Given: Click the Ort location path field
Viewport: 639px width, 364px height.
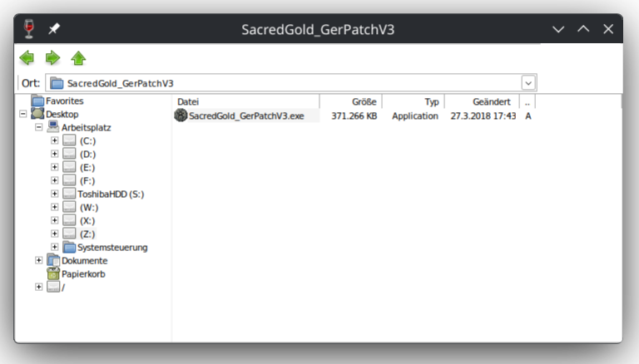Looking at the screenshot, I should coord(291,83).
